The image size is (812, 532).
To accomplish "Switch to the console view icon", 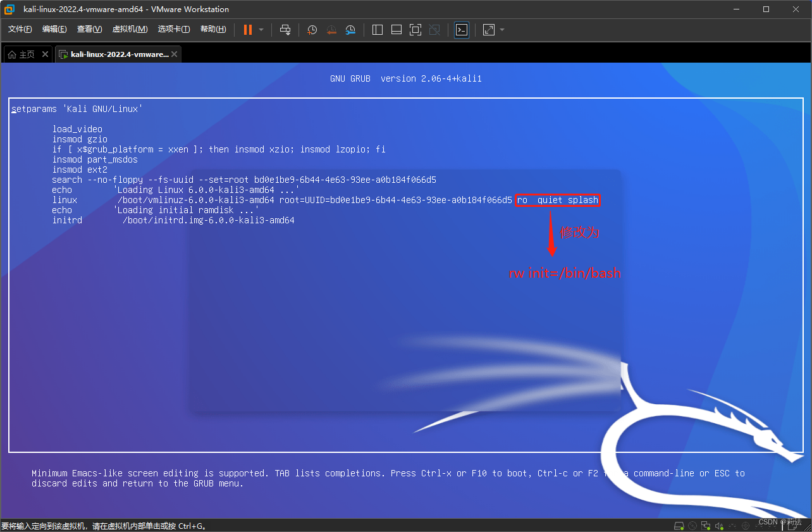I will click(x=462, y=30).
